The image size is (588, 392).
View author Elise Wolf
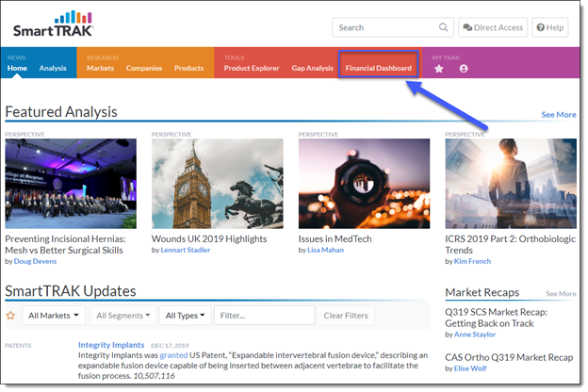click(470, 368)
